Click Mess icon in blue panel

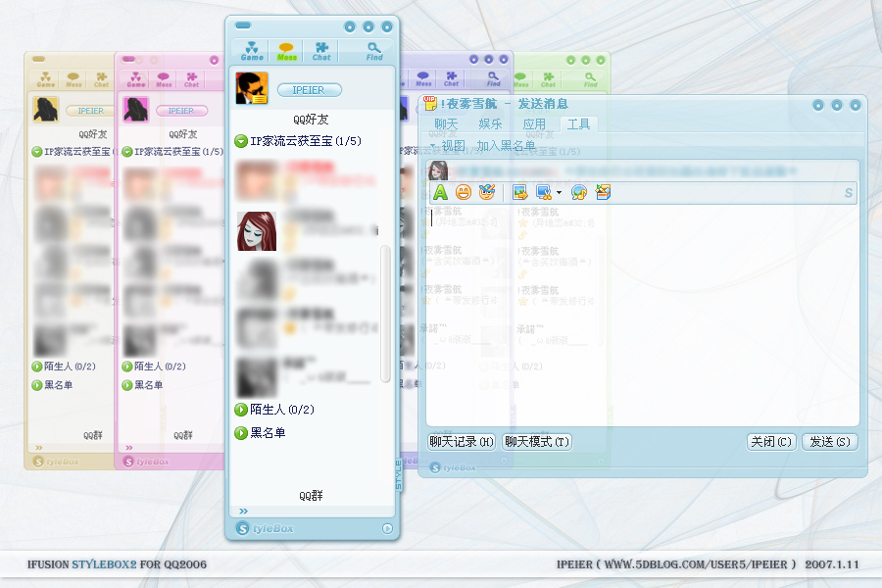[x=286, y=51]
